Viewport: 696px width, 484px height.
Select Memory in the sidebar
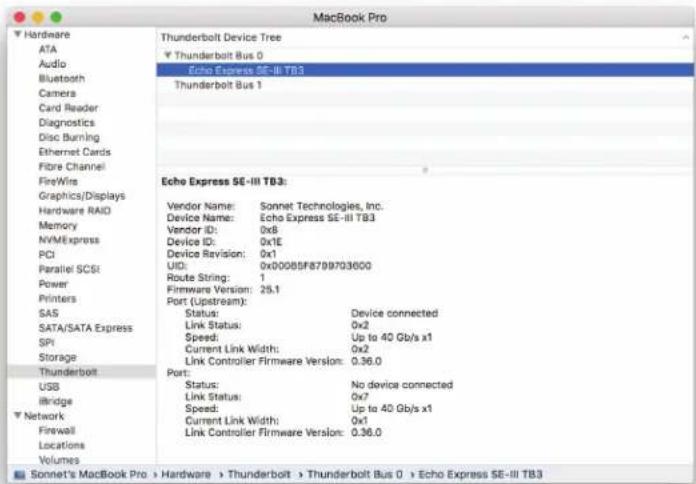pos(58,225)
